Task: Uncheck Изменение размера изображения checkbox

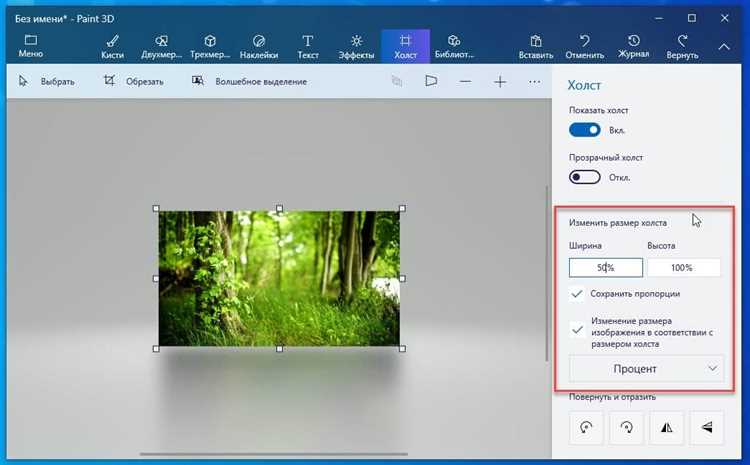Action: point(577,330)
